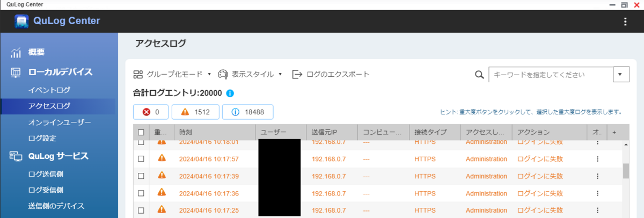Click warning icon in 10:17:39 row
Image resolution: width=644 pixels, height=218 pixels.
tap(162, 176)
